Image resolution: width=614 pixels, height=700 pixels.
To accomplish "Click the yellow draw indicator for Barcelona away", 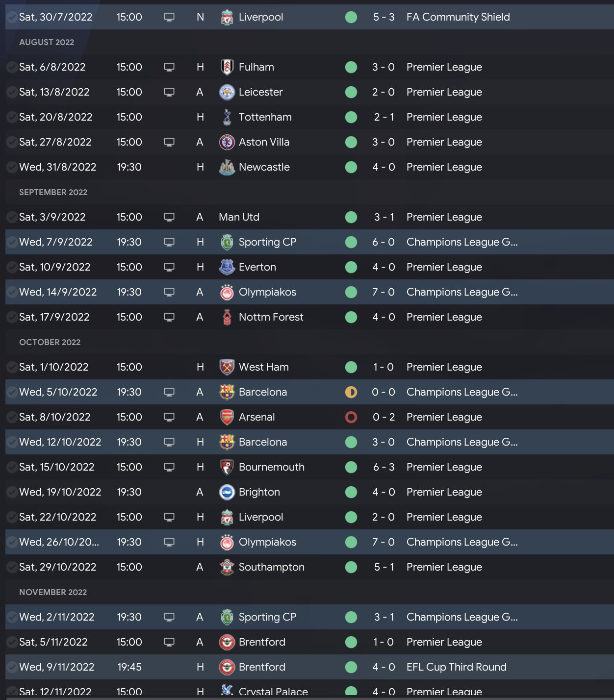I will (351, 392).
